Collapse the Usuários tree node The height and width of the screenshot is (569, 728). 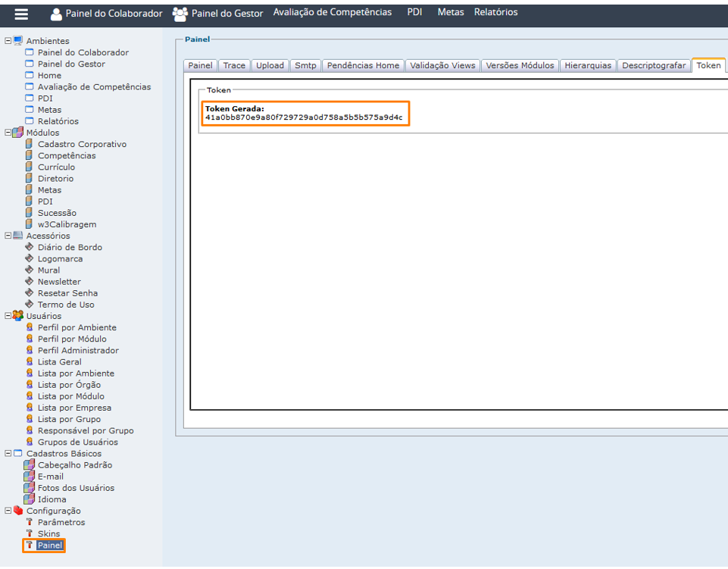click(8, 316)
